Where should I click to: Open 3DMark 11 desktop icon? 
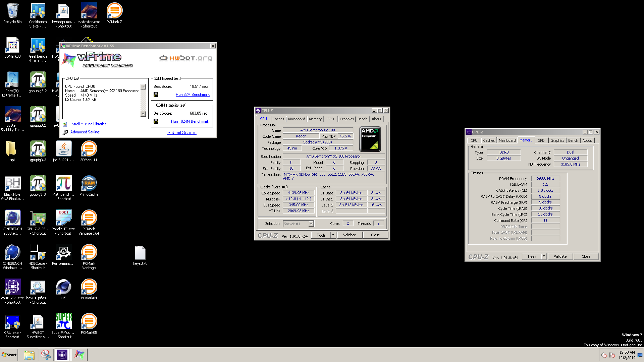click(x=89, y=152)
